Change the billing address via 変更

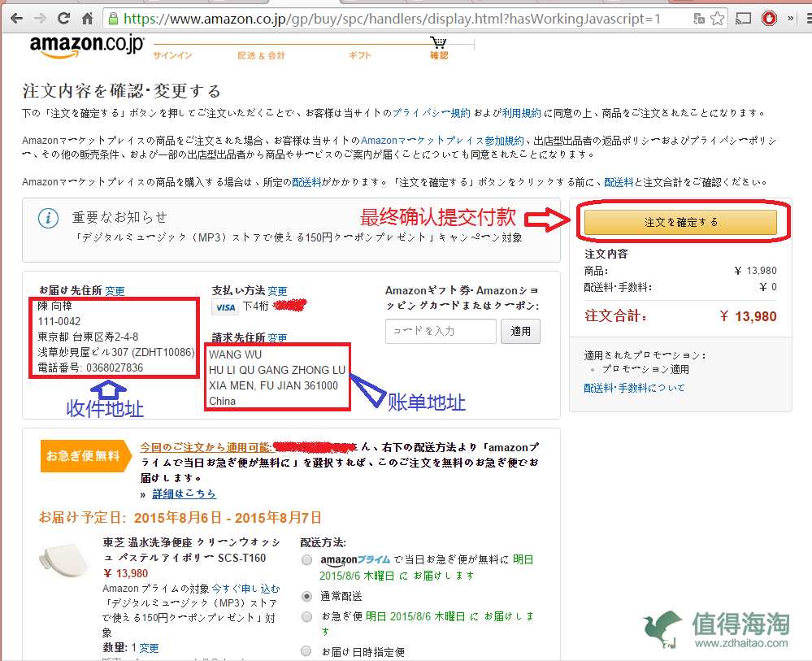coord(277,337)
